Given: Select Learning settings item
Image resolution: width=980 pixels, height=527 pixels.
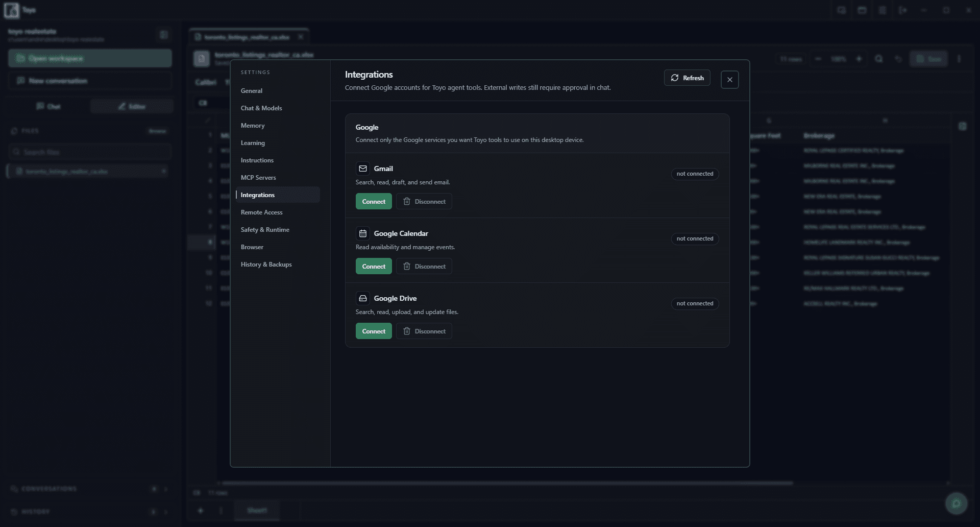Looking at the screenshot, I should tap(278, 143).
